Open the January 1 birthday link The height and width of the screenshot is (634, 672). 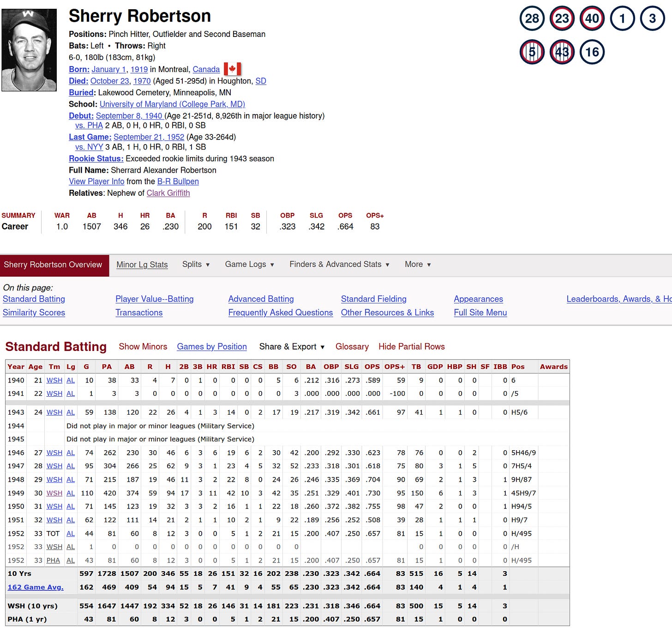(108, 69)
